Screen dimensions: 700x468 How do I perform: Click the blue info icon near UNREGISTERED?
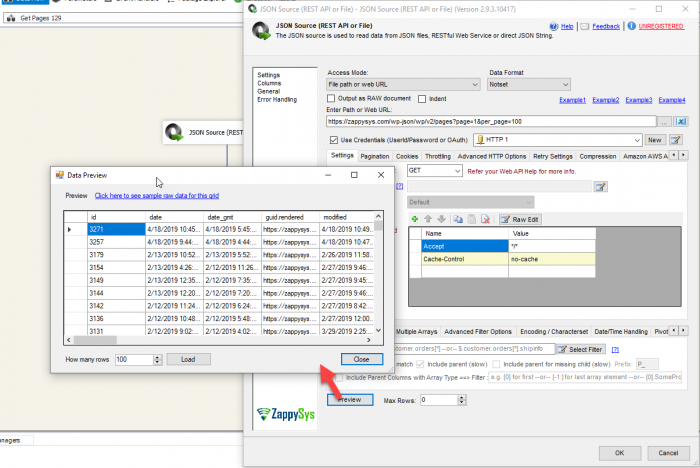[631, 26]
